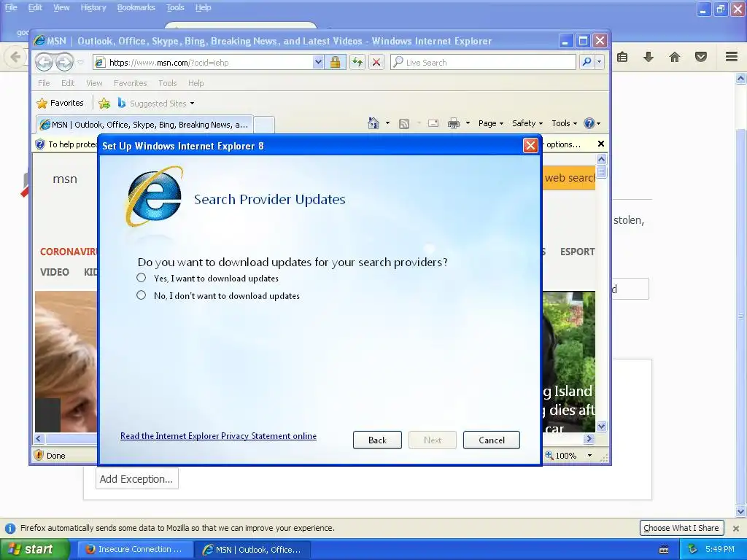The height and width of the screenshot is (560, 747).
Task: Click the VIDEO link on MSN page
Action: point(54,272)
